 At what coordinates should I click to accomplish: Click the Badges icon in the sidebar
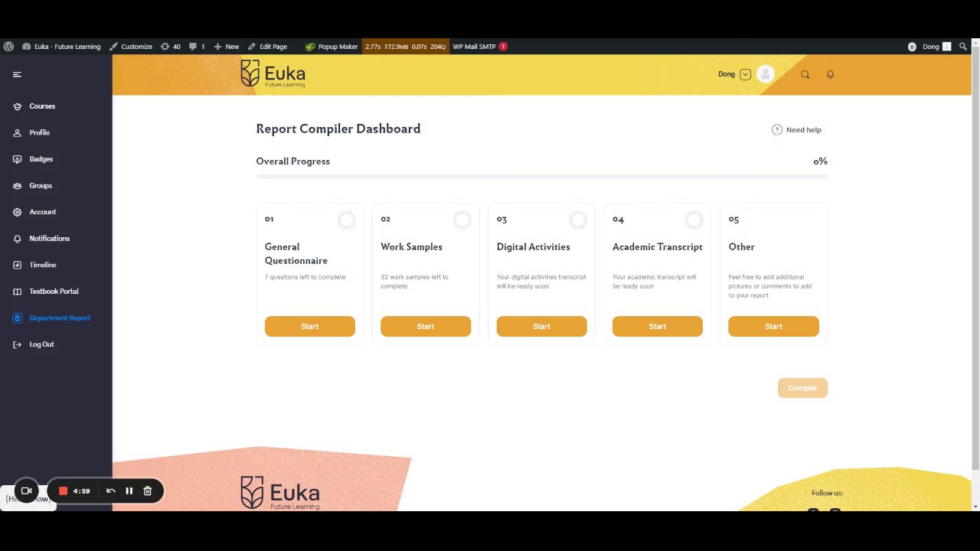17,159
